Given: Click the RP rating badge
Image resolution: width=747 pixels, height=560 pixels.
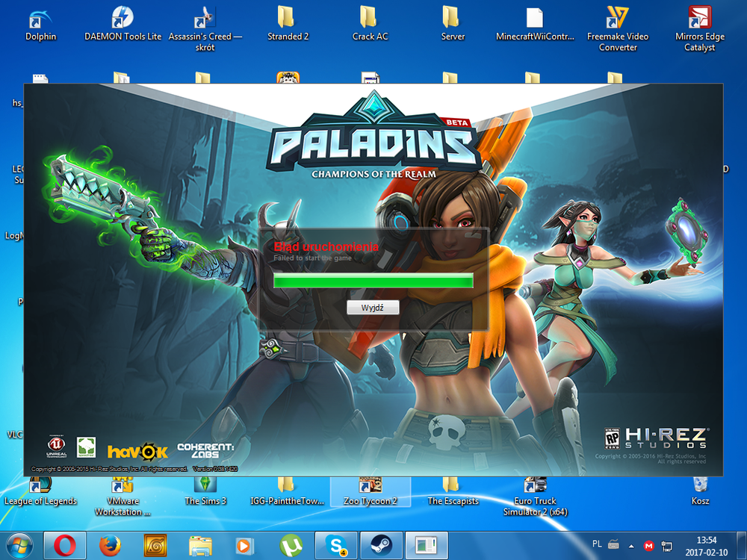Looking at the screenshot, I should [612, 438].
